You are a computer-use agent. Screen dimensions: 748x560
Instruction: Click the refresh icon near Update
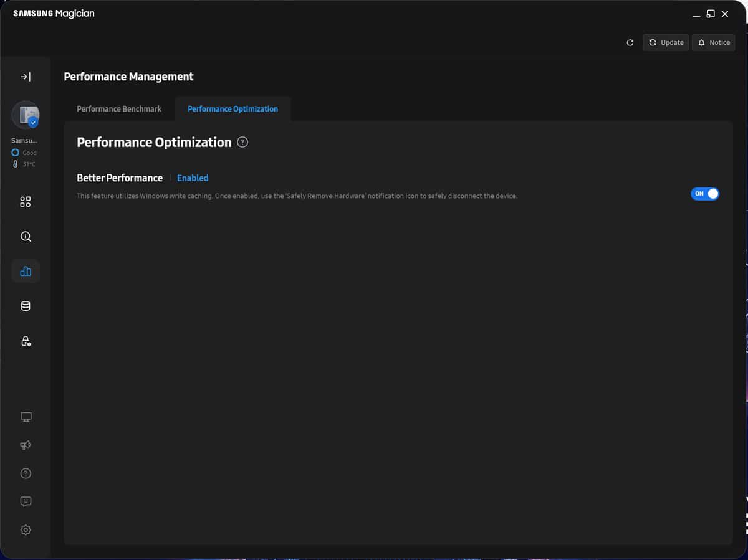click(x=630, y=42)
